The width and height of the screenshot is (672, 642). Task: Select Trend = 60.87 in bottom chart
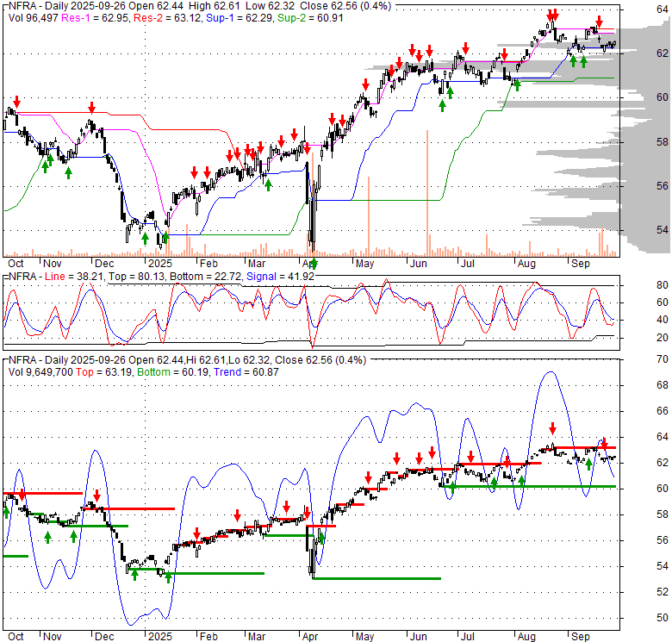[246, 372]
